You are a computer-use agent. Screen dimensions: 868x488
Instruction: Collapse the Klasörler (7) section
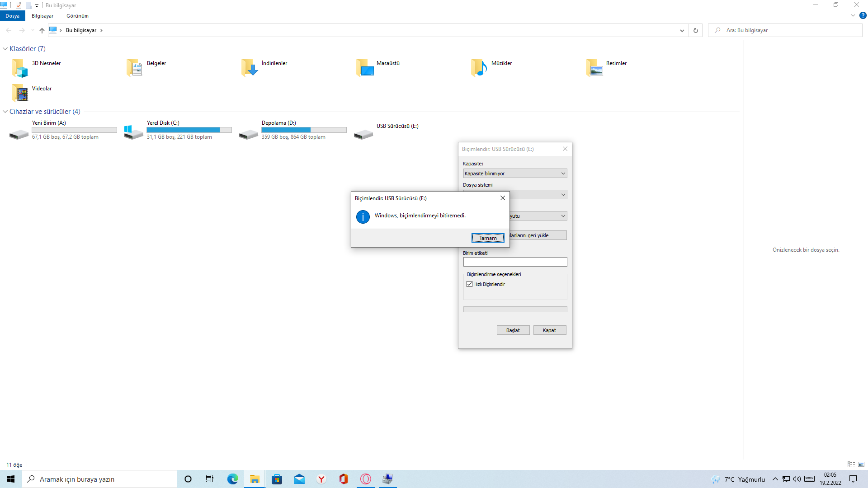[x=5, y=49]
